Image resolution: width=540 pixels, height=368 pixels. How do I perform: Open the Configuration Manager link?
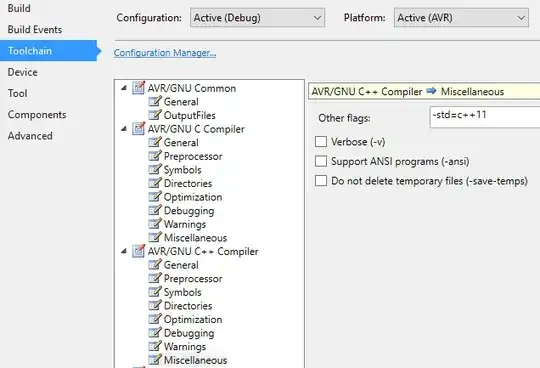(x=165, y=53)
